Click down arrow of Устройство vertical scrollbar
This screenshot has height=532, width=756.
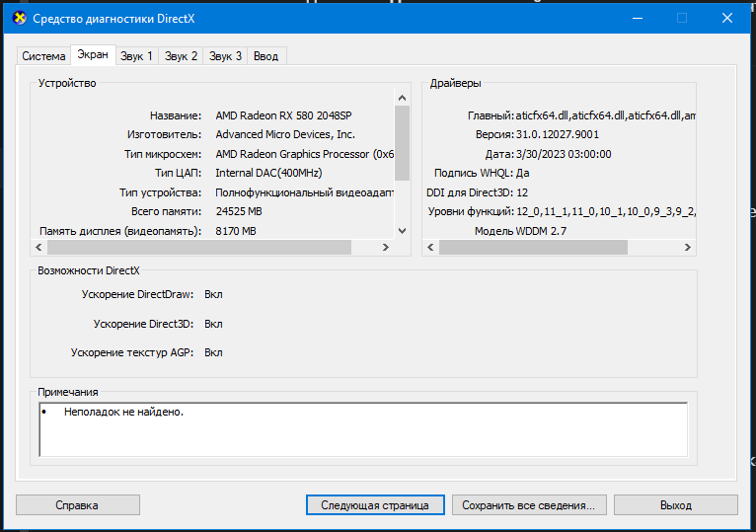pyautogui.click(x=402, y=230)
